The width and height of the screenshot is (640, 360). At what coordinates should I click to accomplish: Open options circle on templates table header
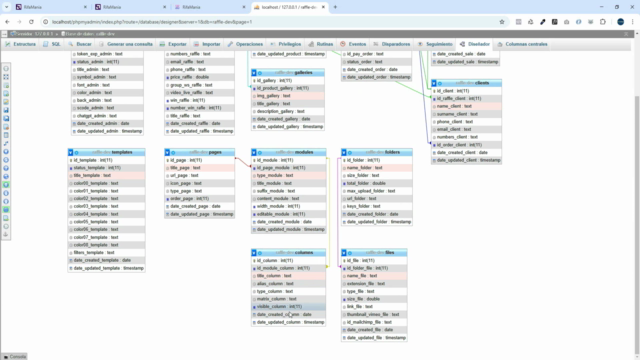pos(76,153)
